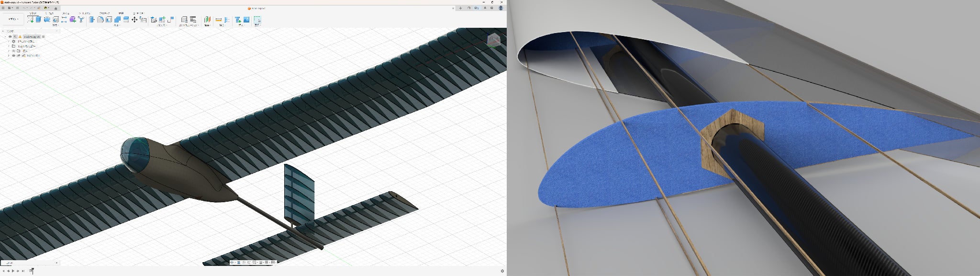Expand the named views folder node
Image resolution: width=980 pixels, height=276 pixels.
tap(9, 46)
